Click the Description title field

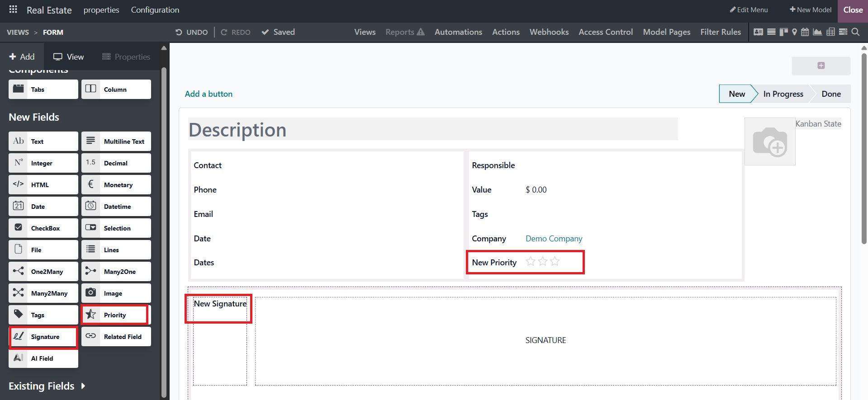[x=432, y=130]
